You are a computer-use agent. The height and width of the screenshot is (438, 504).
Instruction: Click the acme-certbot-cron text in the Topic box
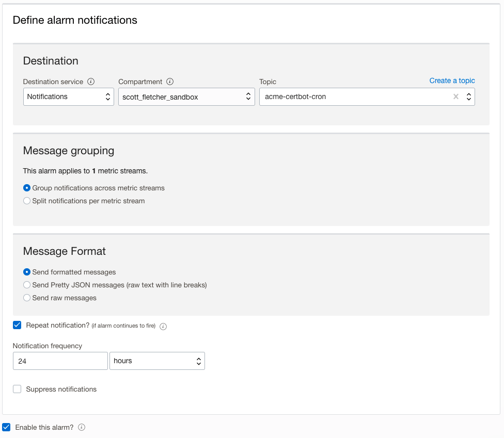pos(295,96)
